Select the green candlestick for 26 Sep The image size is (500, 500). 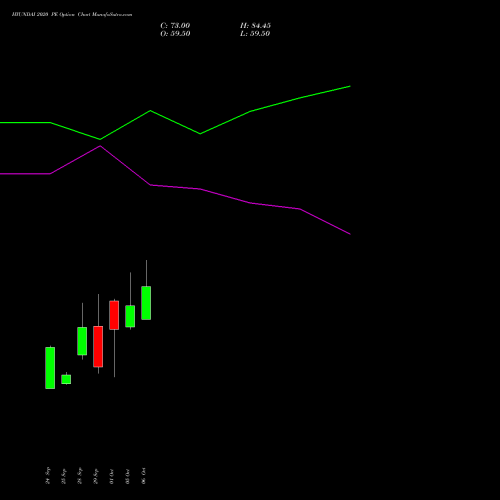(82, 341)
